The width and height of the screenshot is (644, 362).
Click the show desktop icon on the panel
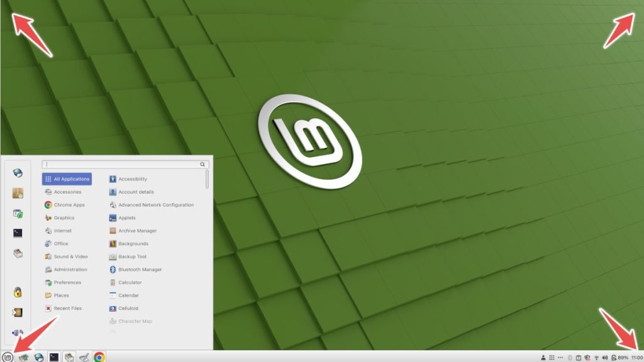(23, 357)
